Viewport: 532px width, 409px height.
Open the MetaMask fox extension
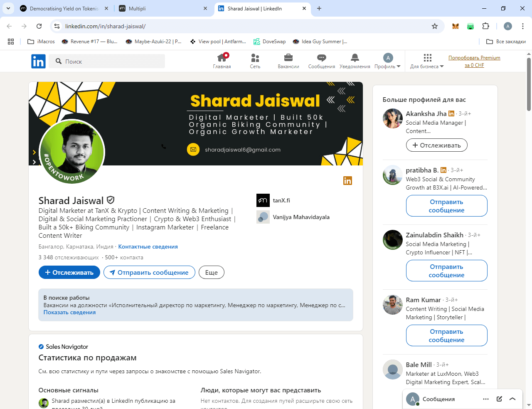pyautogui.click(x=456, y=26)
